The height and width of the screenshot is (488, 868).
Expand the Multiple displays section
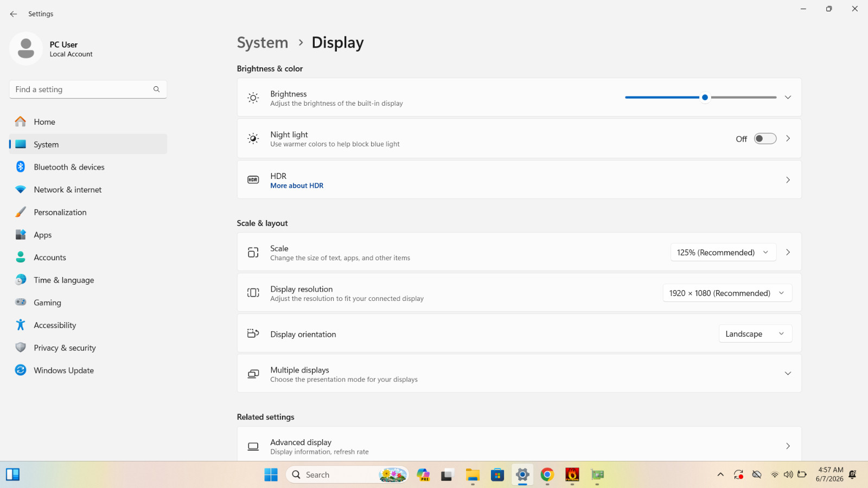(x=788, y=374)
